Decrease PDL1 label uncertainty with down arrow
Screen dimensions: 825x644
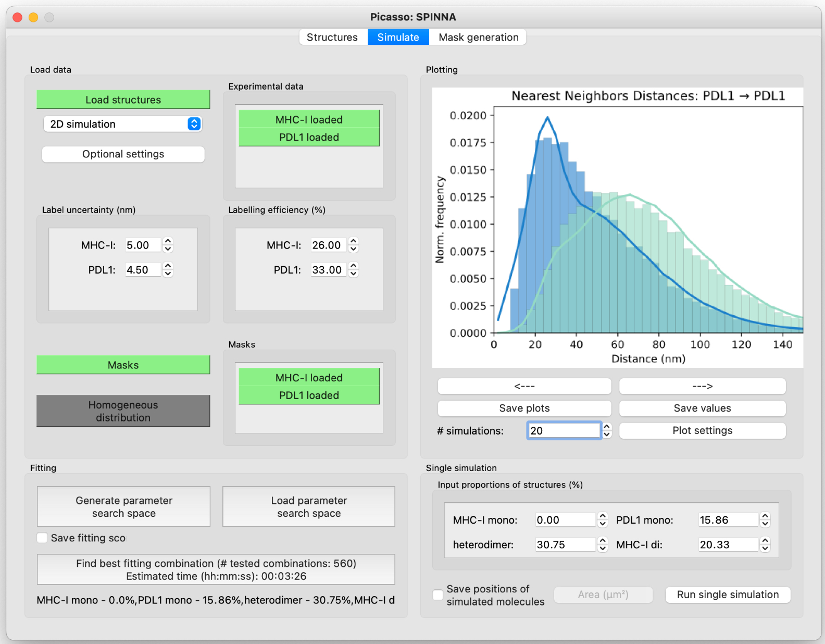pos(168,274)
